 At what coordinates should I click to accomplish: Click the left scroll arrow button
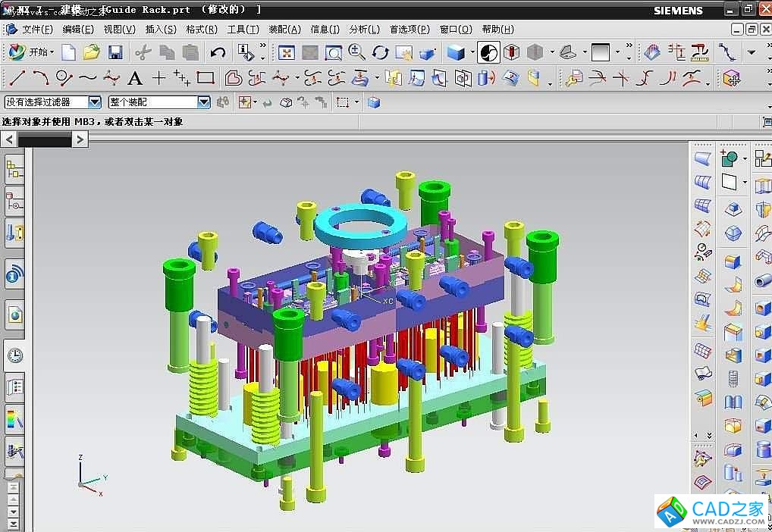coord(9,139)
